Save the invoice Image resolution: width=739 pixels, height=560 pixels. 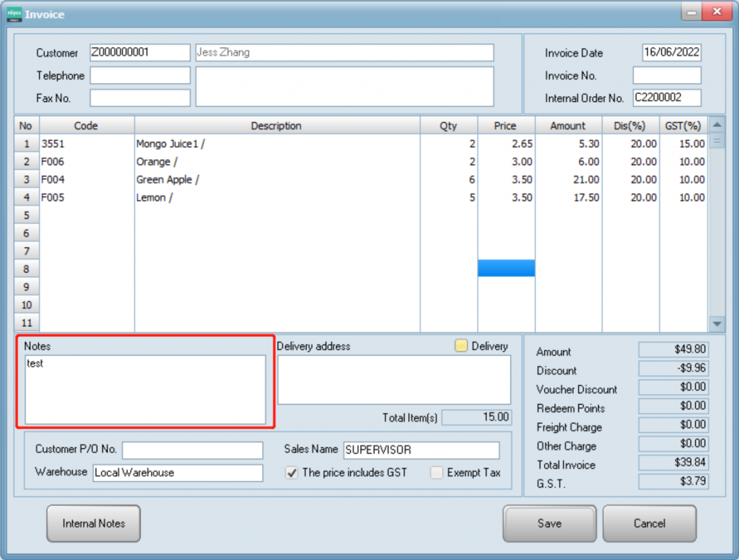click(549, 523)
